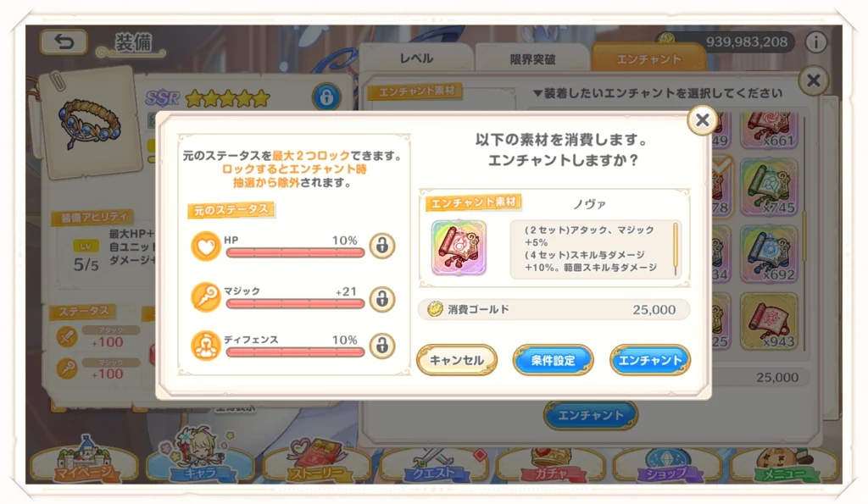Open キャラ in bottom navigation

pyautogui.click(x=200, y=458)
